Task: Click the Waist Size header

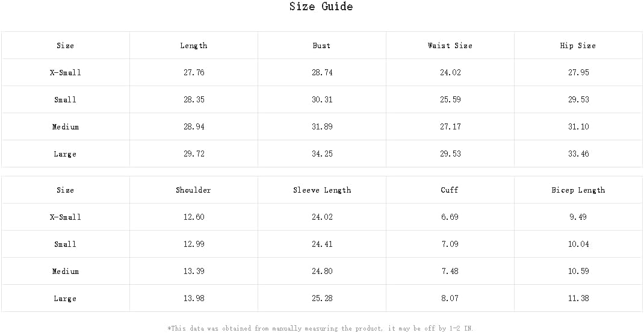Action: [x=450, y=46]
